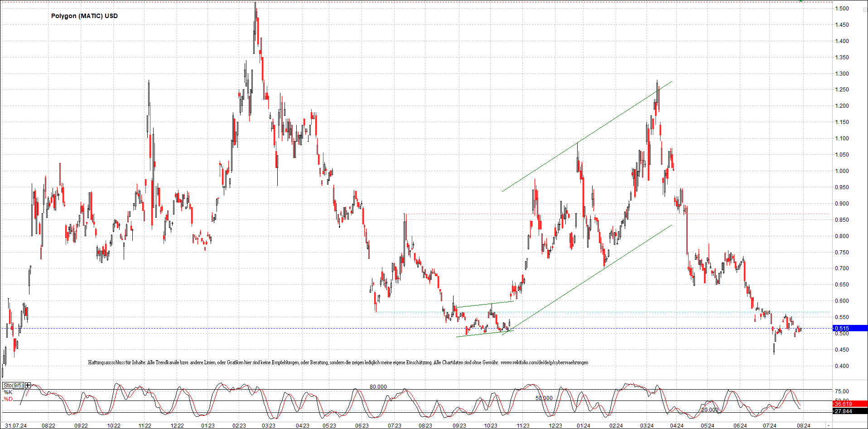
Task: Click the blue 0.515 current price tag
Action: tap(850, 329)
